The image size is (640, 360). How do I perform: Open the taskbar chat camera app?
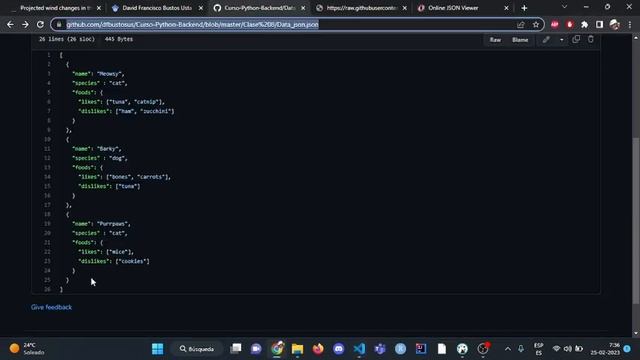pos(256,349)
